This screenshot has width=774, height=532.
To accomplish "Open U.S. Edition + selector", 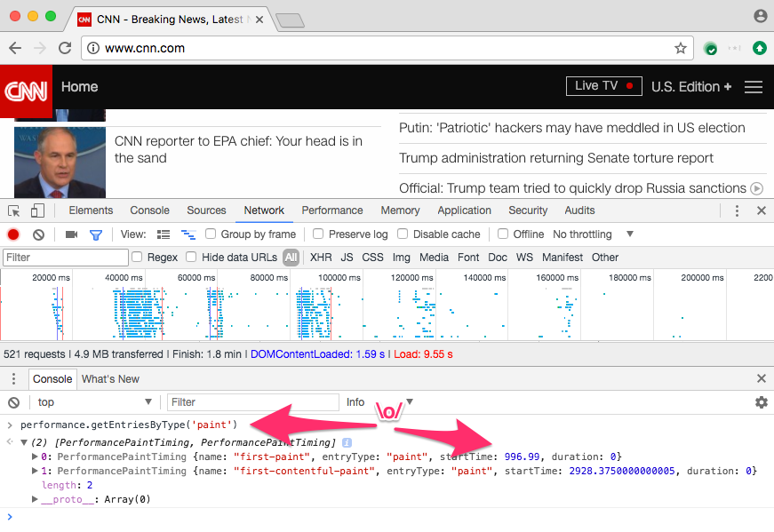I will click(691, 87).
